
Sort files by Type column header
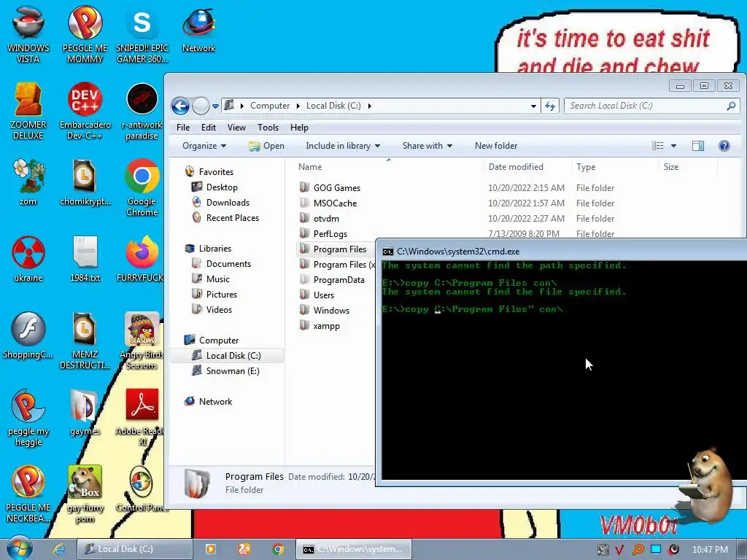614,167
